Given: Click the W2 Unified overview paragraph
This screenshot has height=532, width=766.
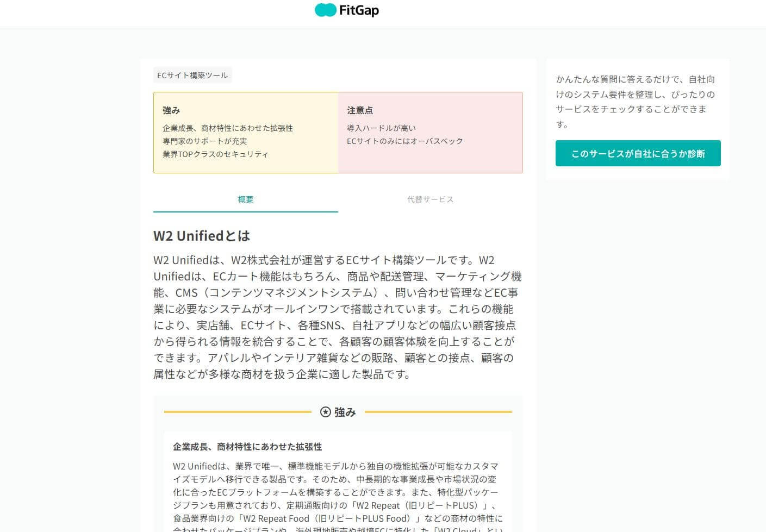Looking at the screenshot, I should point(338,317).
